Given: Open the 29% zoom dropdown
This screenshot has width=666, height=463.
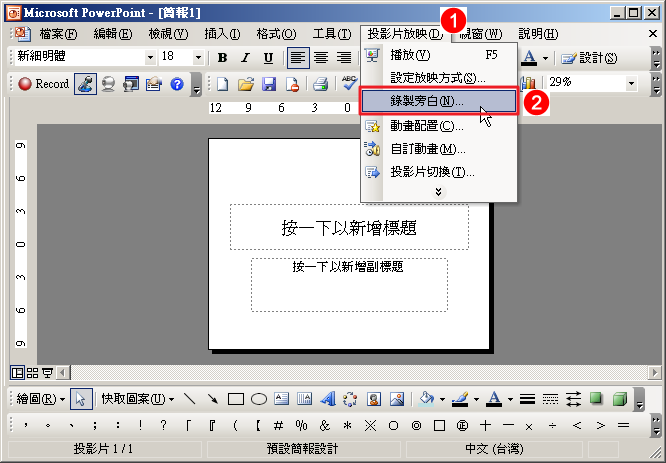Looking at the screenshot, I should pos(631,83).
